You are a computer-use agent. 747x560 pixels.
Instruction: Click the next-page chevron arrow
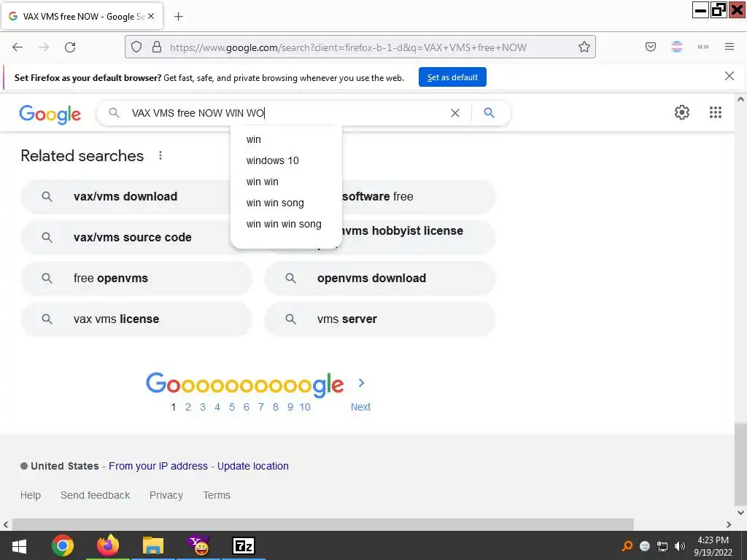pos(361,383)
